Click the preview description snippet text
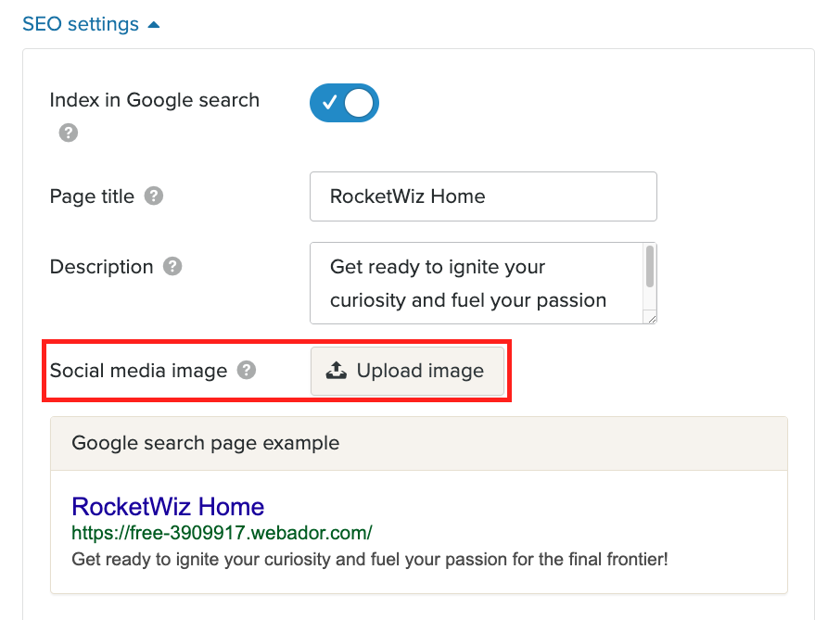This screenshot has height=620, width=840. [369, 559]
